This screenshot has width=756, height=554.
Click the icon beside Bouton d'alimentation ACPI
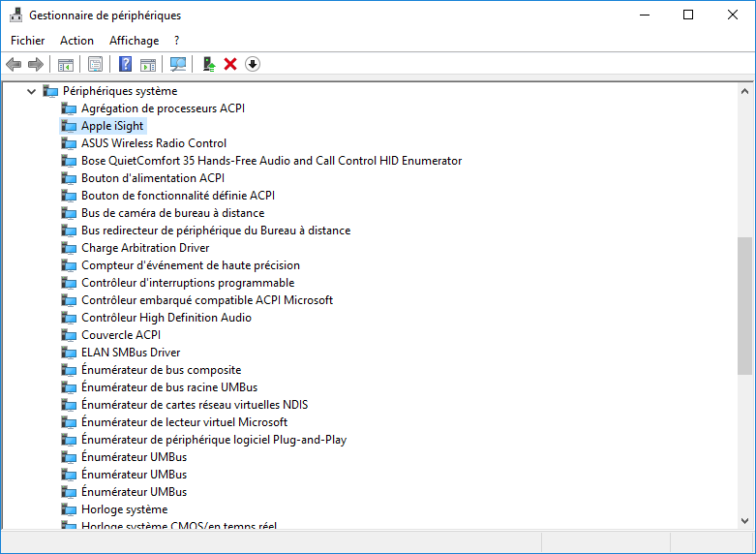tap(69, 178)
